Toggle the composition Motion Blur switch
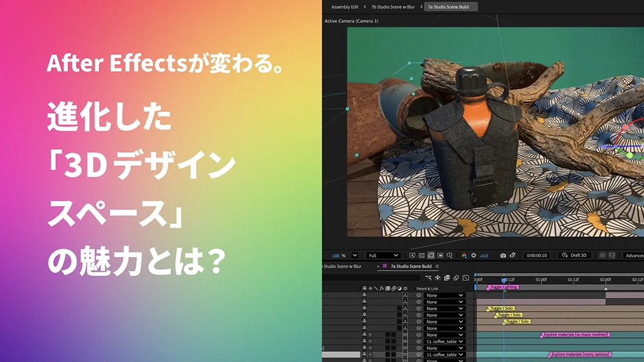The height and width of the screenshot is (362, 644). 456,278
